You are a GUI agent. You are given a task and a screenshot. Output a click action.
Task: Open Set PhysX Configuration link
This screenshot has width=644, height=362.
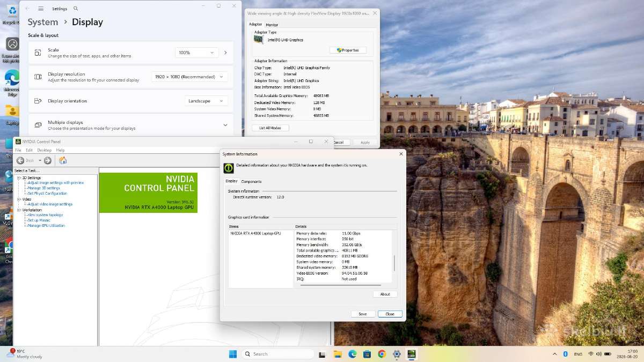[47, 193]
